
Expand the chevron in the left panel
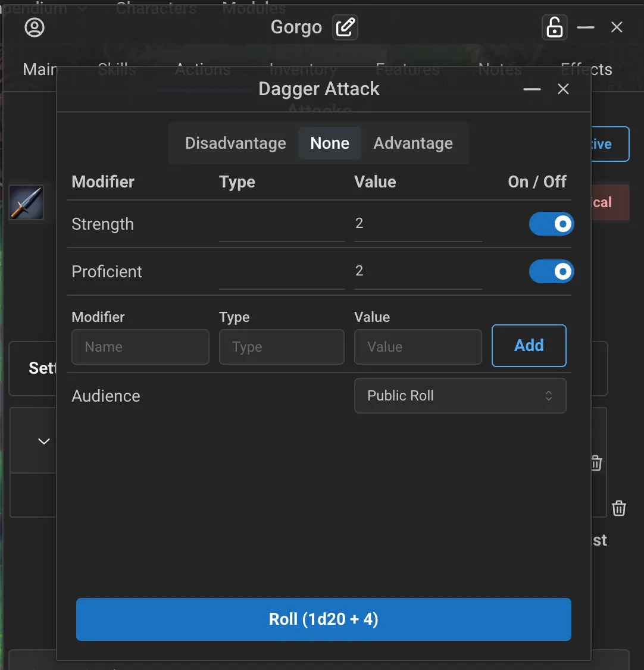[43, 441]
